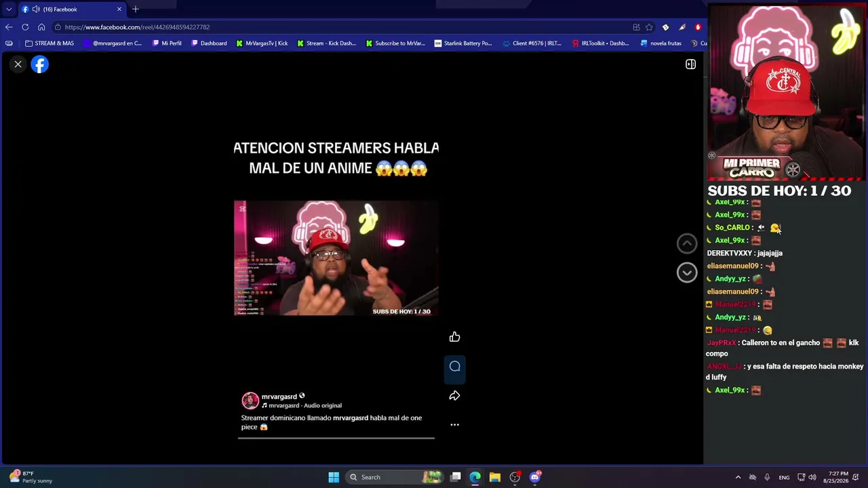Share the reel
868x488 pixels.
pyautogui.click(x=454, y=396)
